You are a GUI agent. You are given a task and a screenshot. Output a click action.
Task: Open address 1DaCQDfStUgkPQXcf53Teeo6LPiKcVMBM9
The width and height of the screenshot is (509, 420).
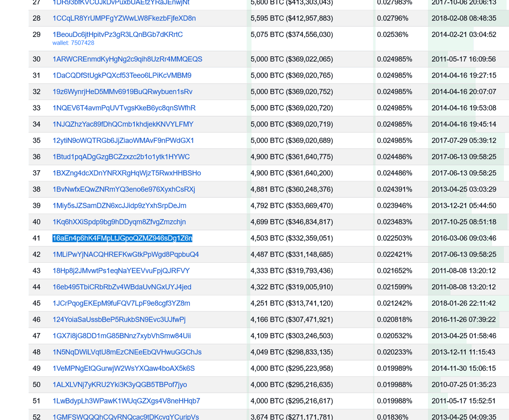coord(122,75)
